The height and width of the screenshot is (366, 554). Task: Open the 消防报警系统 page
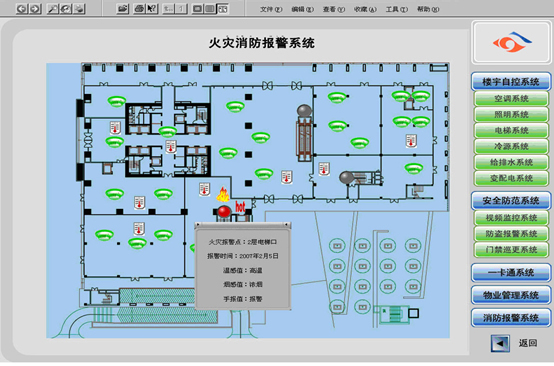(x=511, y=318)
